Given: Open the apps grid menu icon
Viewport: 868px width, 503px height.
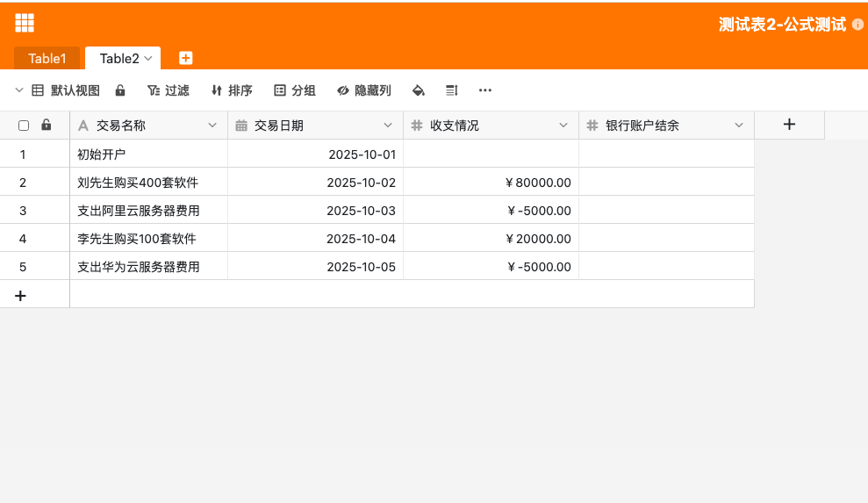Looking at the screenshot, I should (x=25, y=24).
